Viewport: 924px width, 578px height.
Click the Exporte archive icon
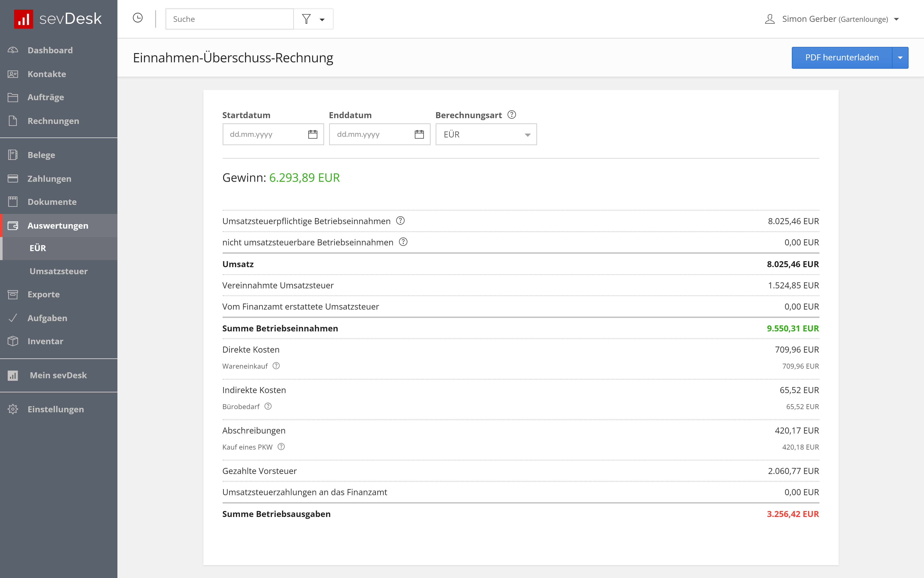click(13, 294)
